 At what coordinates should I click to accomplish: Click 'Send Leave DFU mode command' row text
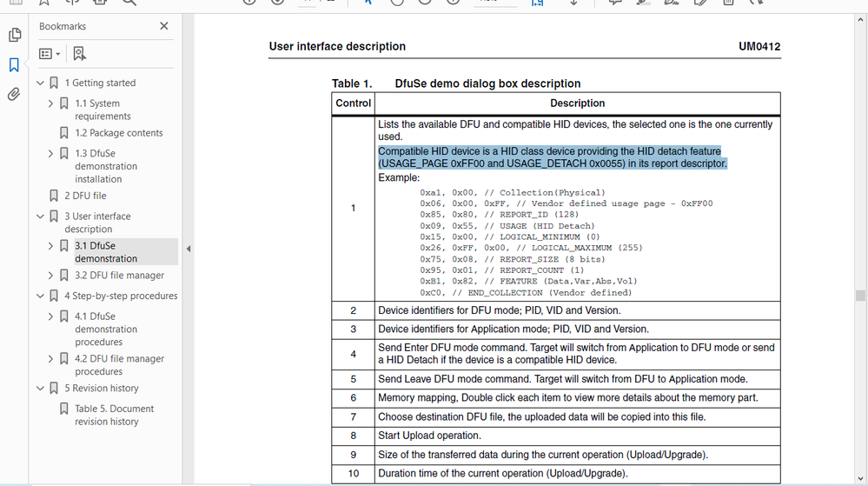(563, 379)
